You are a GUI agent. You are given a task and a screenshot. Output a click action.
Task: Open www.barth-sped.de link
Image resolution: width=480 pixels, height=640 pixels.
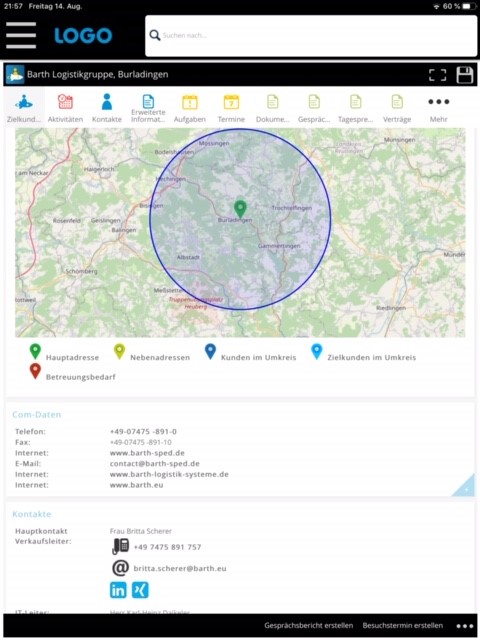click(x=147, y=453)
